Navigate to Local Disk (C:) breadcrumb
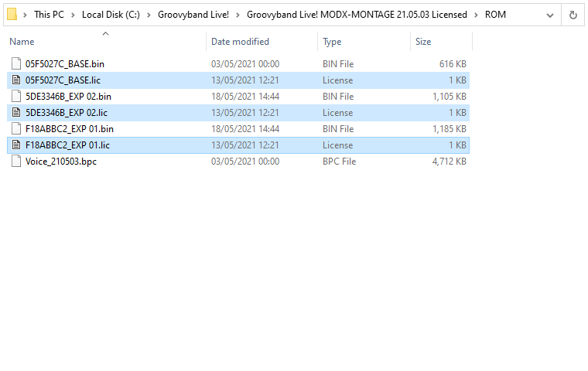Viewport: 588px width, 371px height. 111,15
